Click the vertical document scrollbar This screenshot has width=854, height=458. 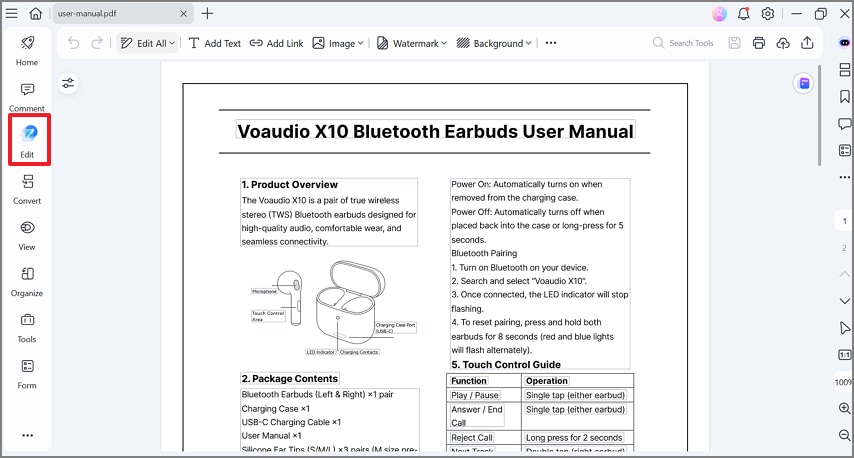tap(819, 115)
